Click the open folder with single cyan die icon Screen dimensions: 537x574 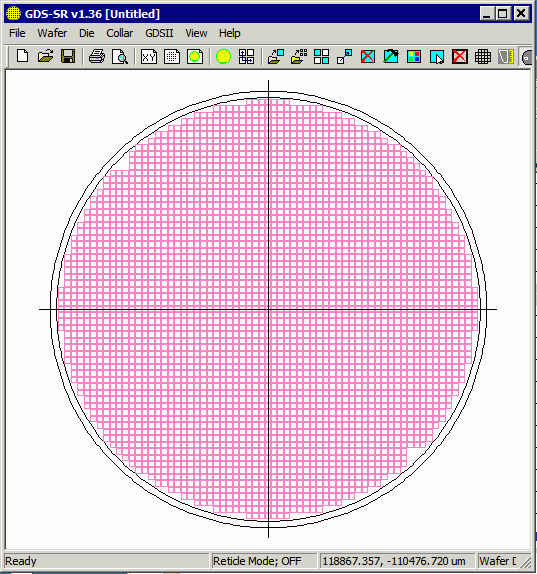[276, 56]
